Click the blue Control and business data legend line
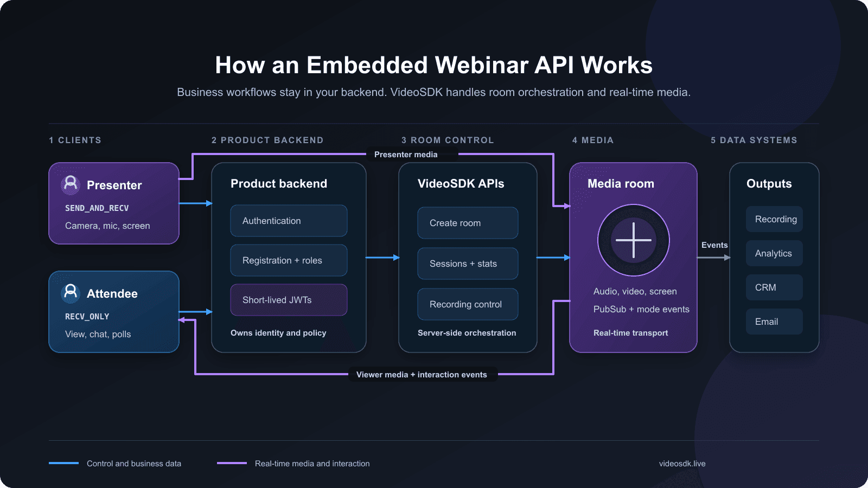Viewport: 868px width, 488px height. (64, 463)
